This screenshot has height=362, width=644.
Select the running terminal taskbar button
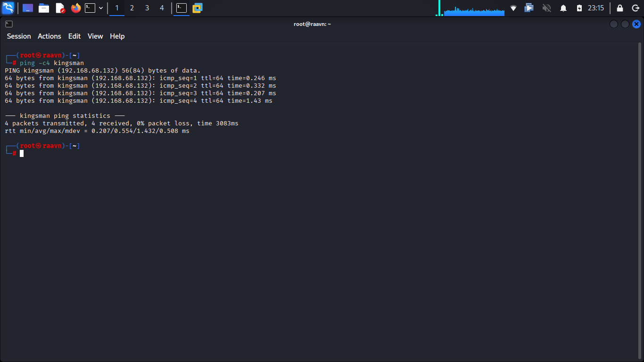[181, 8]
